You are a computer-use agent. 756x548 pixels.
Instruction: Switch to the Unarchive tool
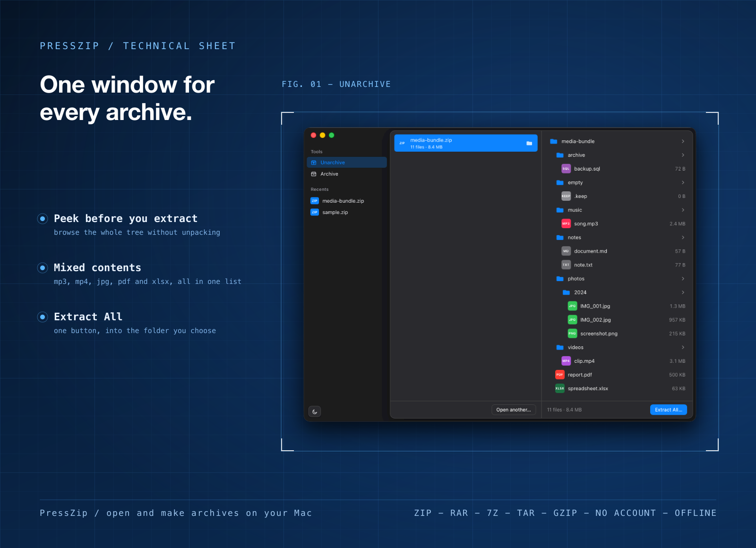coord(347,163)
